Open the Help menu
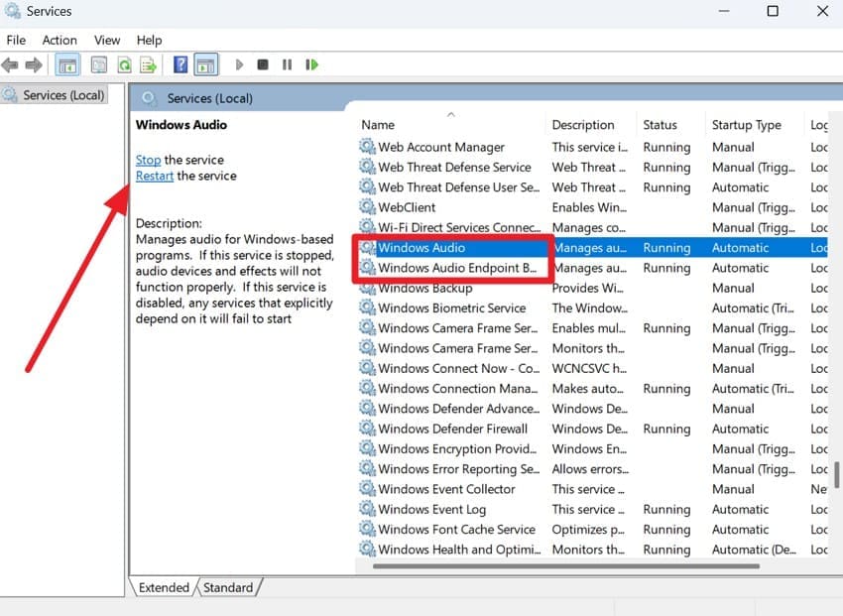 pos(149,41)
